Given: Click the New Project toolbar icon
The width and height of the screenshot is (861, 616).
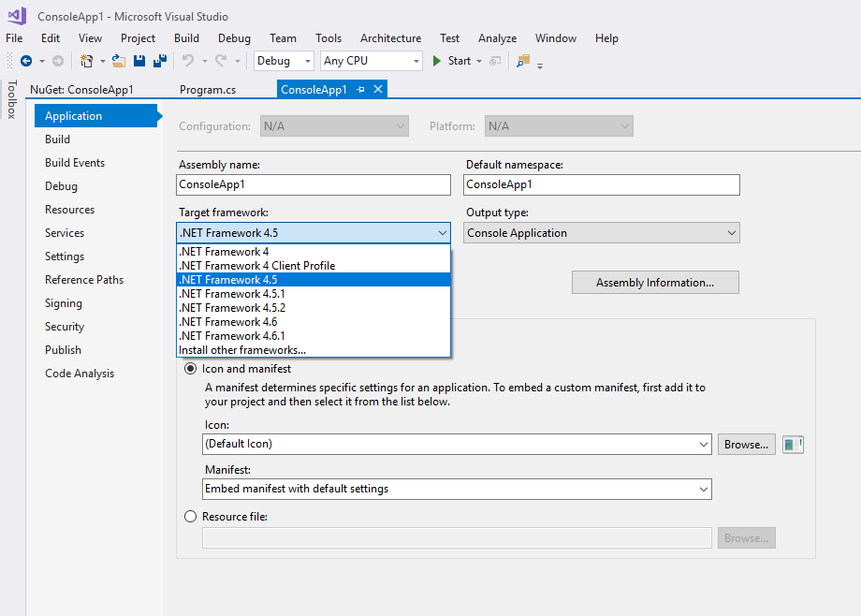Looking at the screenshot, I should 86,61.
